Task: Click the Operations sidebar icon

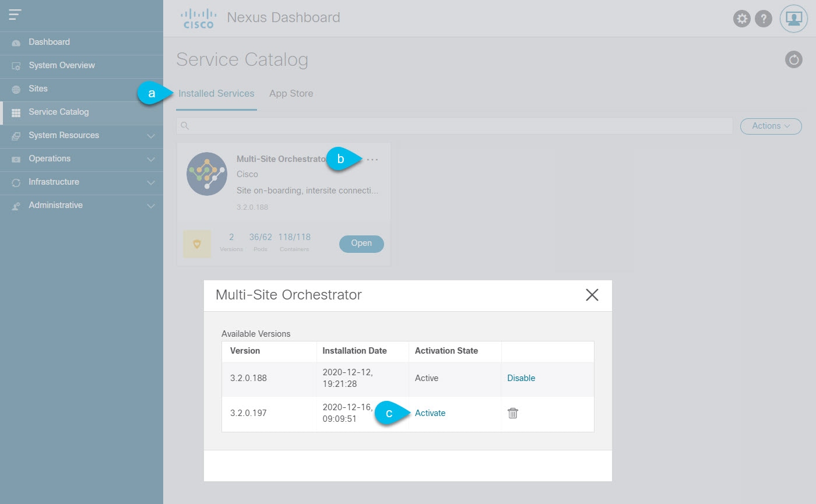Action: (x=16, y=159)
